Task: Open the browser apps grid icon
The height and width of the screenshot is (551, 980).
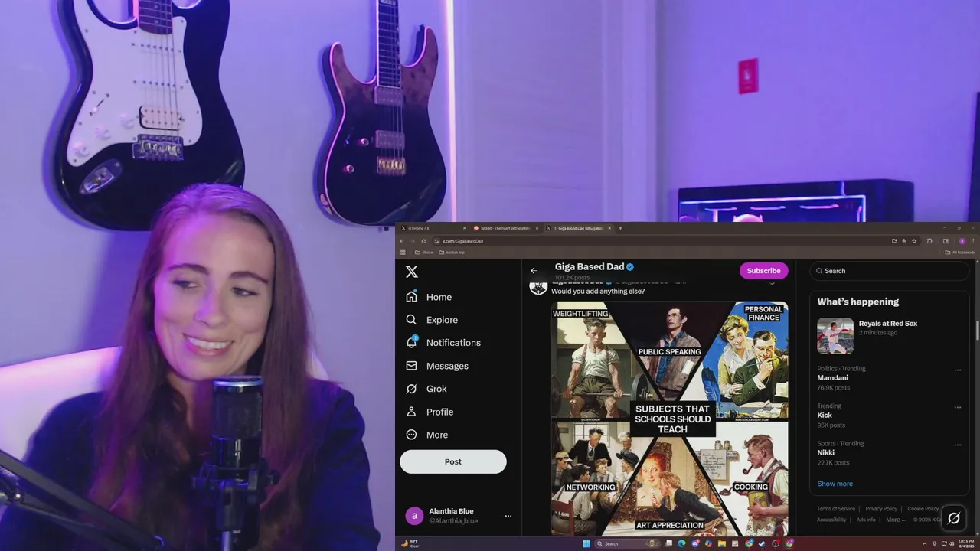Action: pyautogui.click(x=403, y=253)
